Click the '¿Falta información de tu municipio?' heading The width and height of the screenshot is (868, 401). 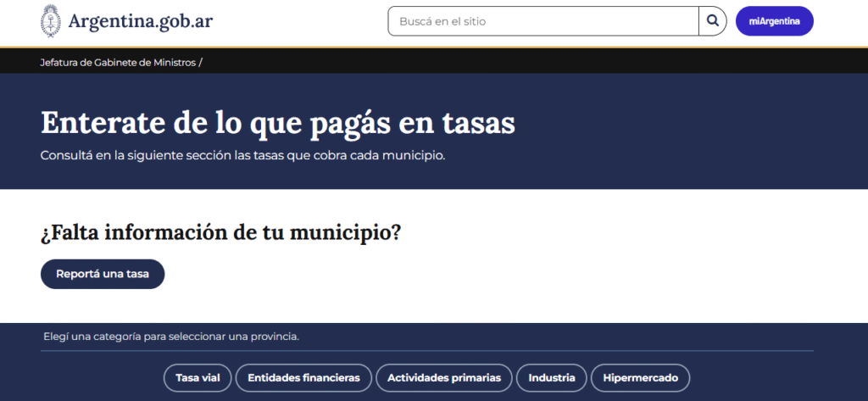pyautogui.click(x=220, y=232)
